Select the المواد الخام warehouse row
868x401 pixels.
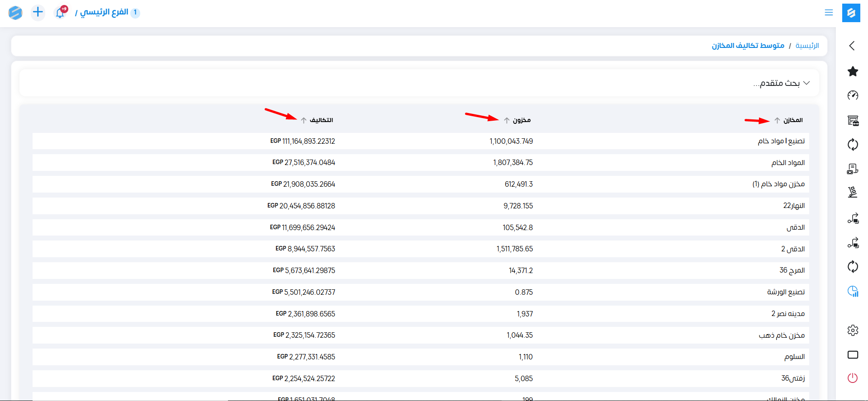(x=788, y=163)
